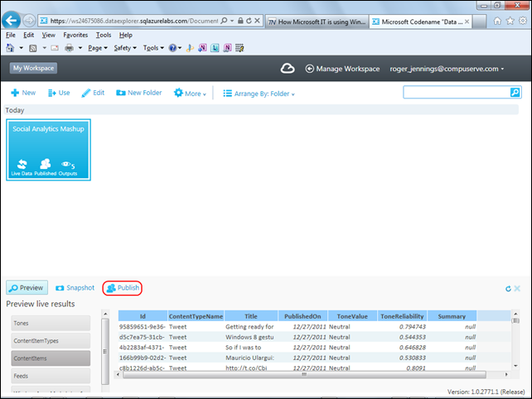Open the Safety dropdown menu
Viewport: 532px width, 399px height.
125,48
